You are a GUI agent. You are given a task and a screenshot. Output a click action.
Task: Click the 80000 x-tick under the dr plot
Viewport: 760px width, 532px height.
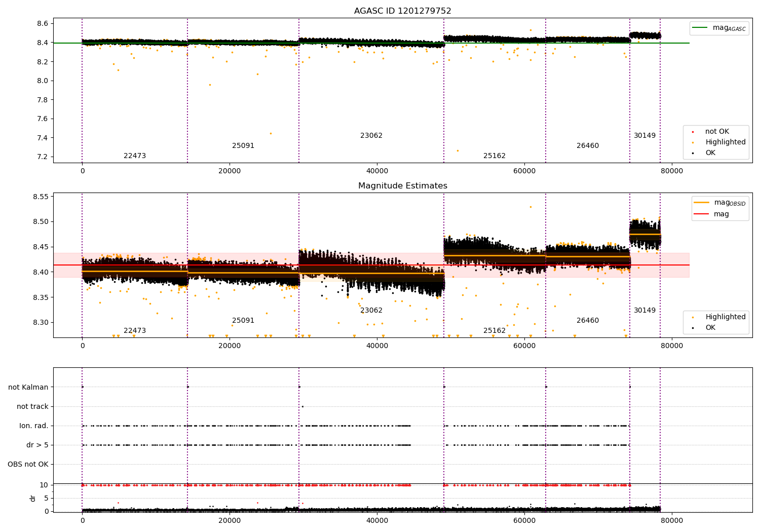672,520
